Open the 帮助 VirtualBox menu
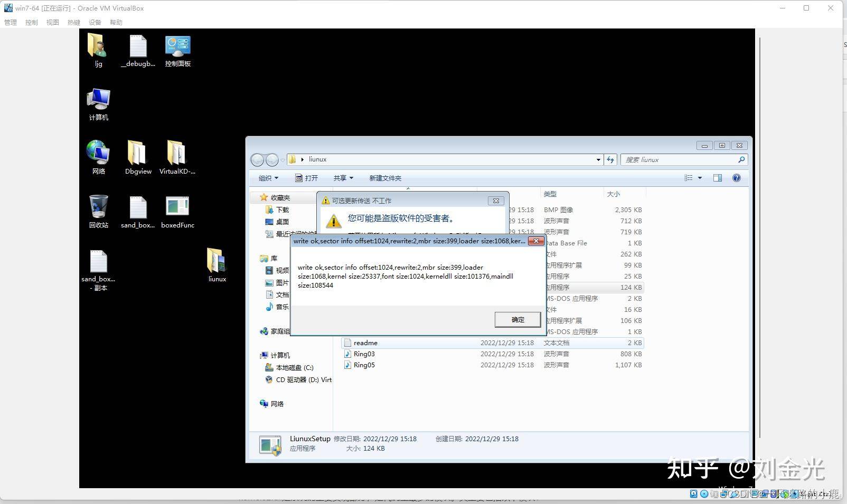This screenshot has height=504, width=847. (116, 22)
